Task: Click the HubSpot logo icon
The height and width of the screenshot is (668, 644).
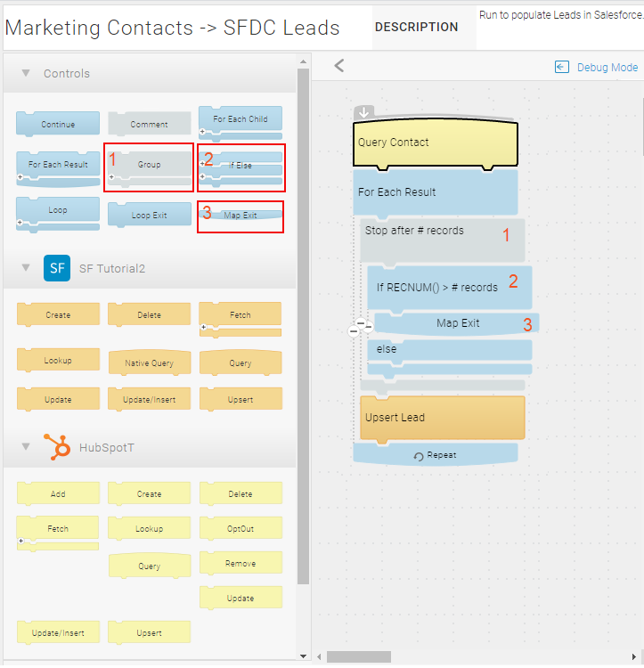Action: pyautogui.click(x=57, y=447)
